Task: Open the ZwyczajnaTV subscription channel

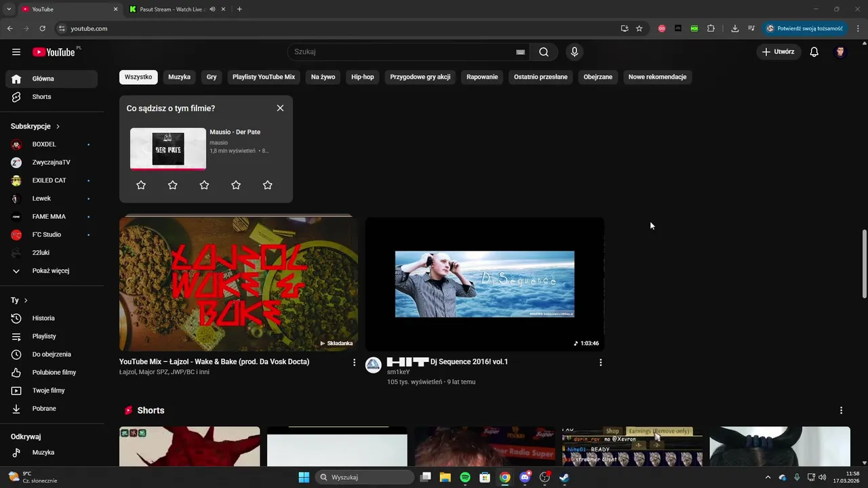Action: pos(52,163)
